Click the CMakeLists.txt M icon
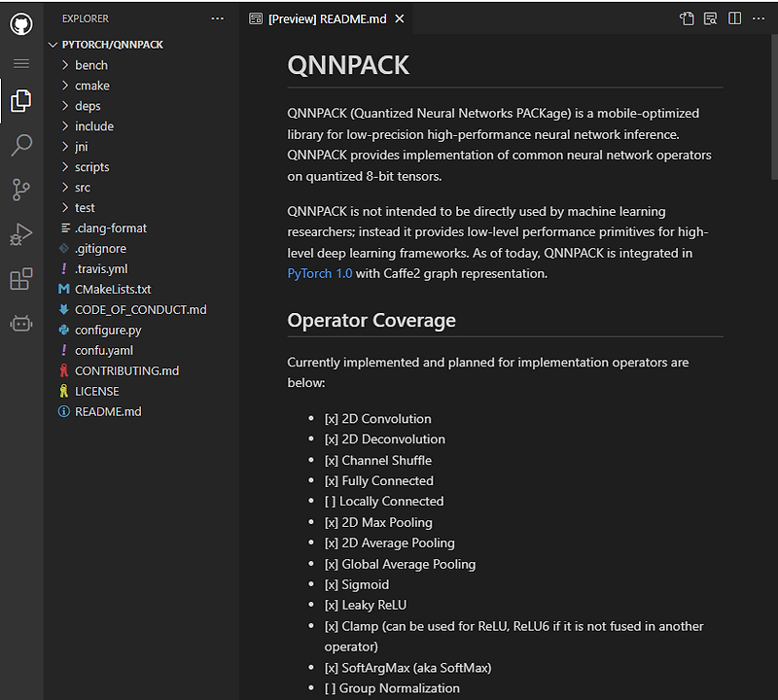 pyautogui.click(x=64, y=289)
